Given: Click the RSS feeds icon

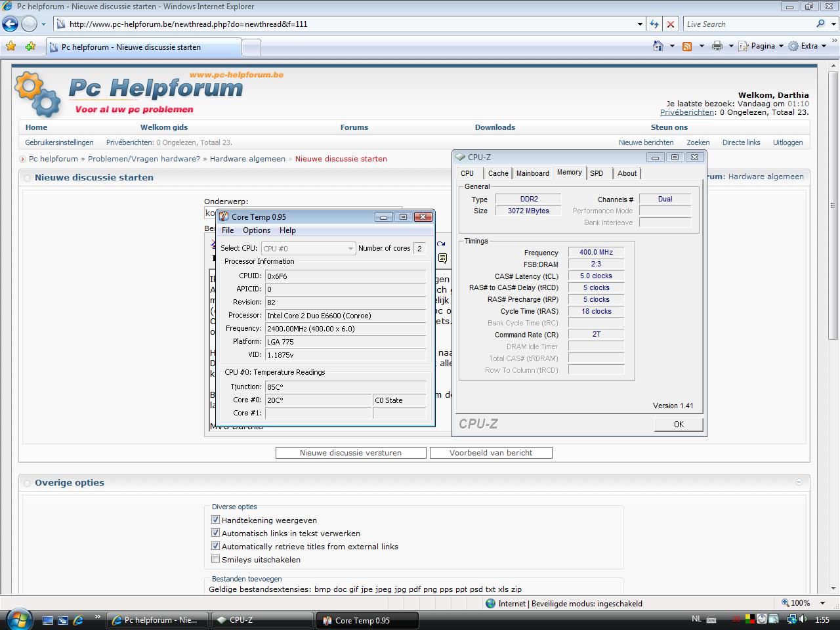Looking at the screenshot, I should pos(687,46).
